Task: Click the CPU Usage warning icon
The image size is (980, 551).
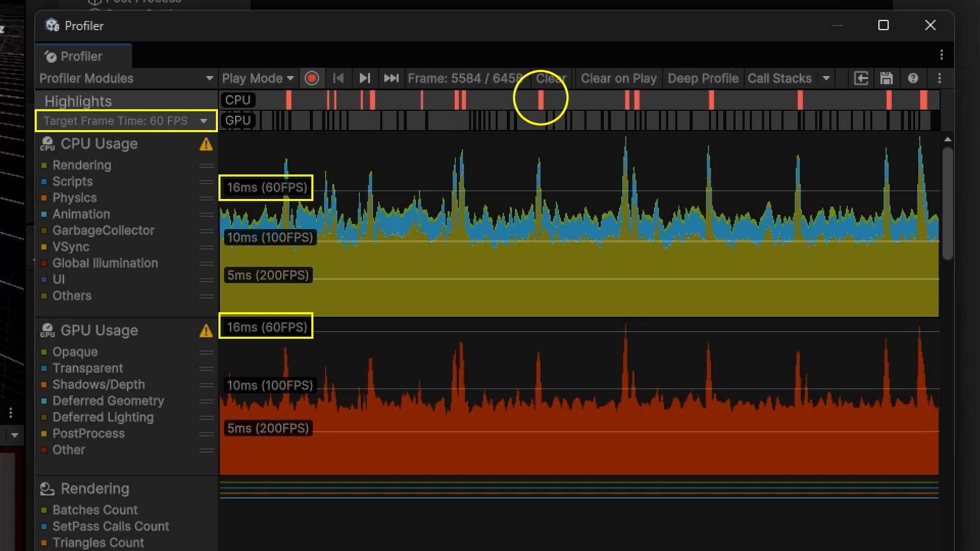Action: [206, 144]
